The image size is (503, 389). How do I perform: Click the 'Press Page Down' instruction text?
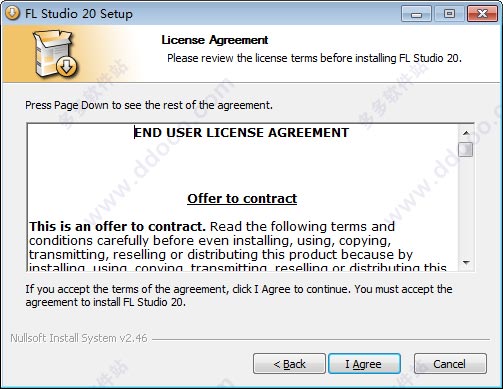[149, 105]
